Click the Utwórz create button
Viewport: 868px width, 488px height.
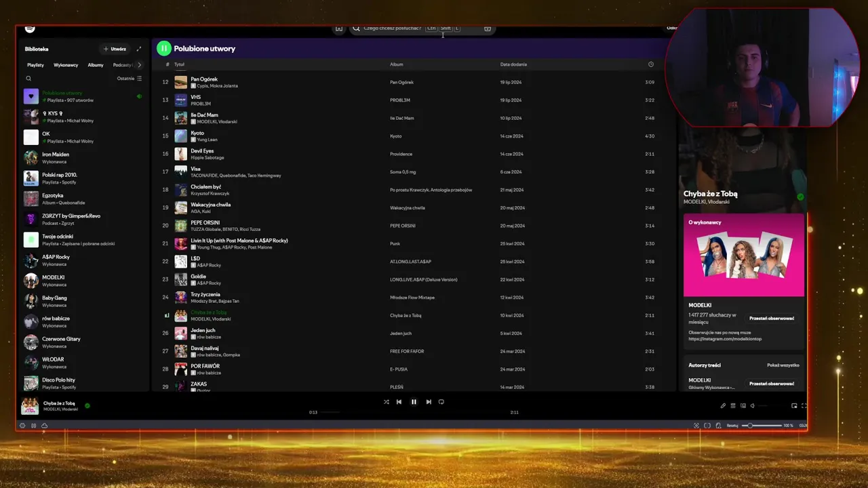(x=115, y=49)
